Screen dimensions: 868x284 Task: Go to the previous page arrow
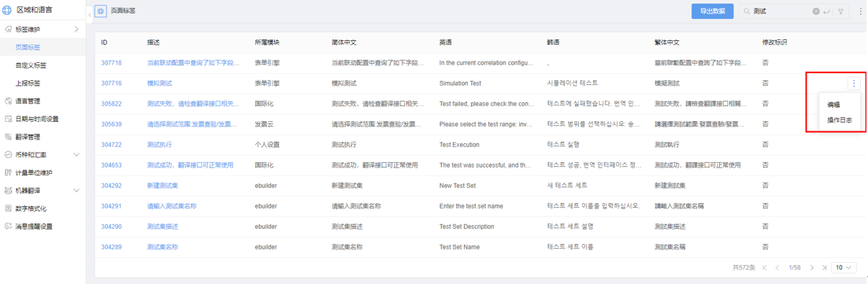[777, 267]
